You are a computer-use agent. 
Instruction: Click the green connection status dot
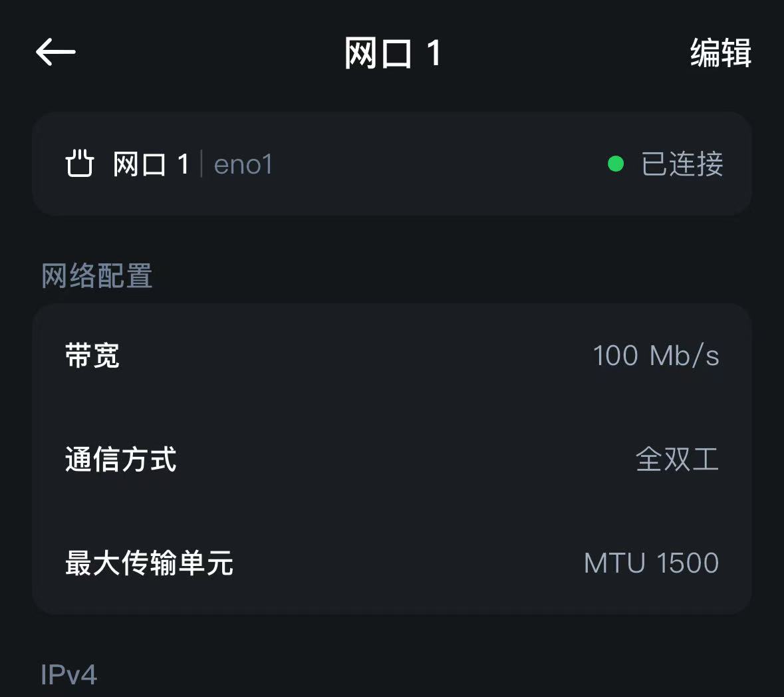click(616, 164)
